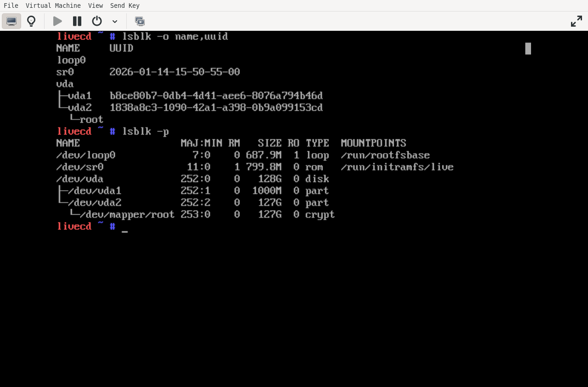The height and width of the screenshot is (387, 588).
Task: Click the 'rom' type value
Action: coord(314,167)
